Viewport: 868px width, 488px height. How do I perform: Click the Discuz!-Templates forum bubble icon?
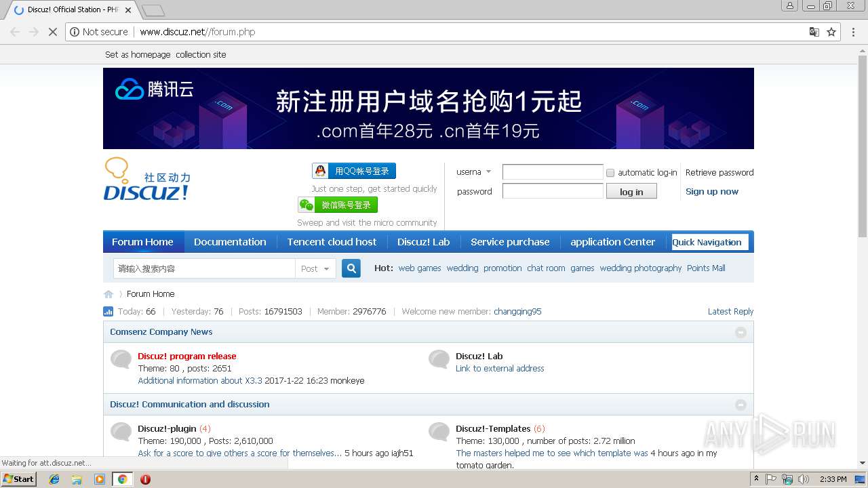[x=439, y=432]
